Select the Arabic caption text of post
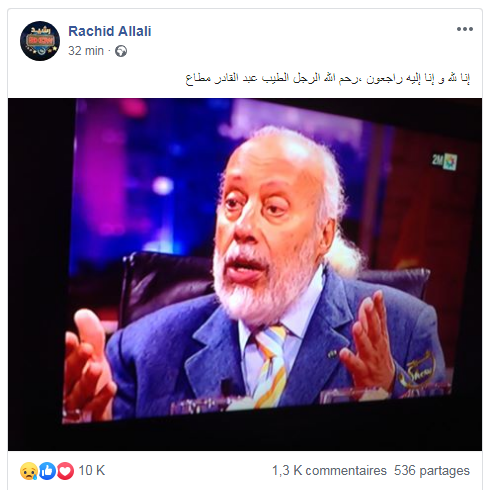Screen dimensions: 493x490 (328, 78)
